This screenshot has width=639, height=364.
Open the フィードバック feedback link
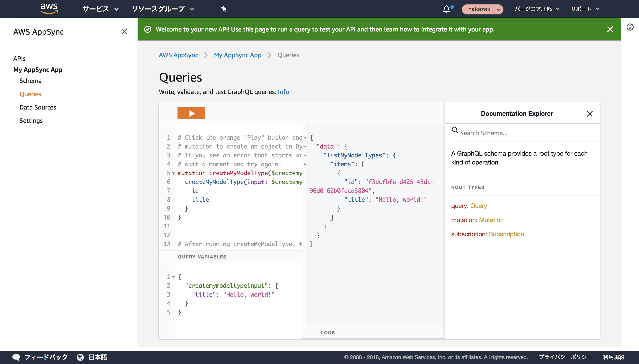point(46,357)
